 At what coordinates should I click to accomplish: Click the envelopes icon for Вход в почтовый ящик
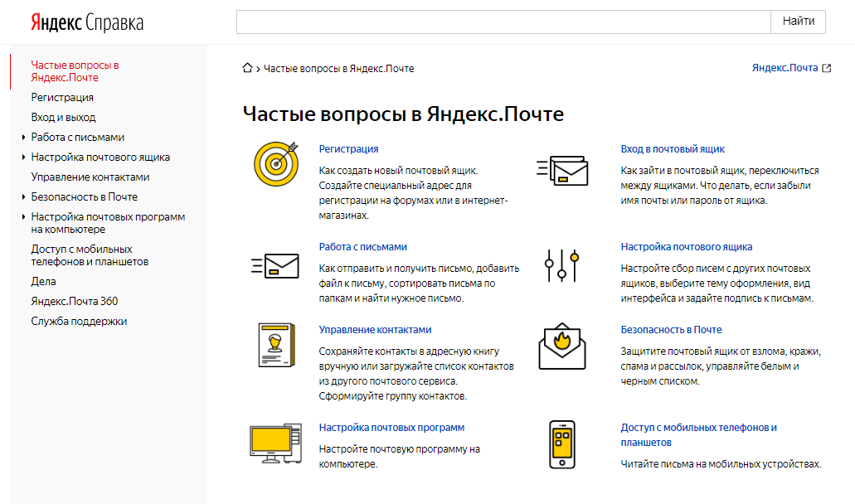(562, 171)
